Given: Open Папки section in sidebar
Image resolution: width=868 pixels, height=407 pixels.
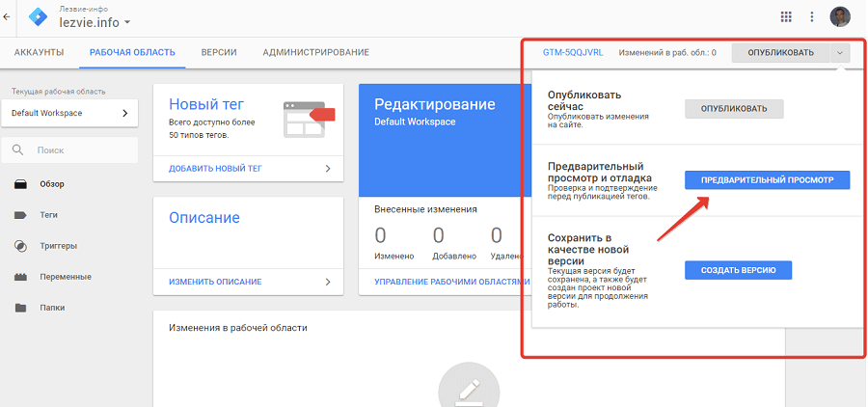Looking at the screenshot, I should click(x=53, y=308).
